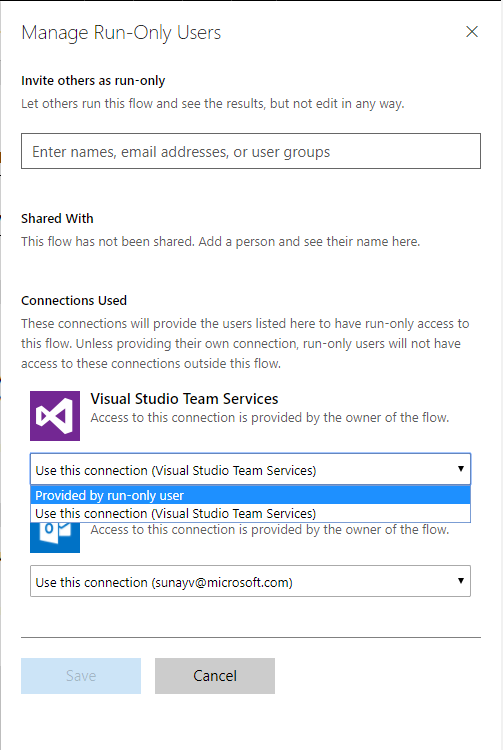Click the "Connections Used" section heading

coord(74,300)
